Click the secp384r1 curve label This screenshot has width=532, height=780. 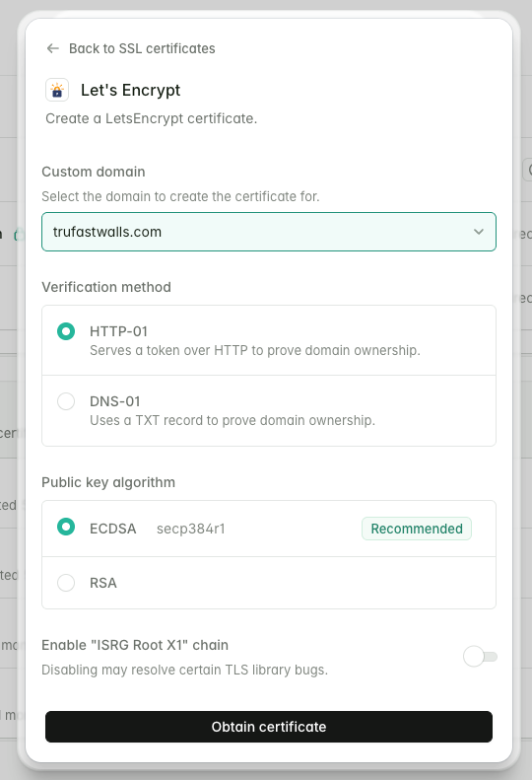click(191, 529)
